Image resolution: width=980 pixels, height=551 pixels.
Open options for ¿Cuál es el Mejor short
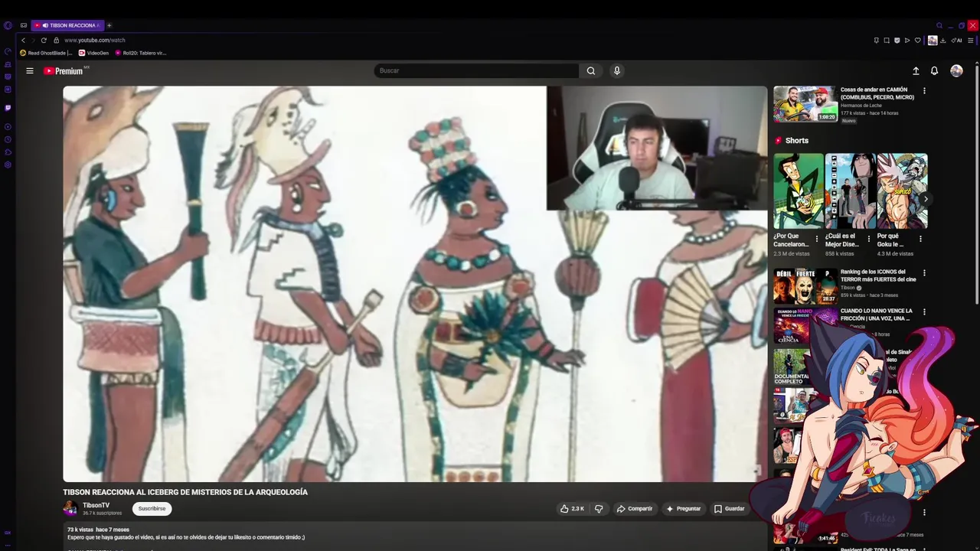point(868,239)
